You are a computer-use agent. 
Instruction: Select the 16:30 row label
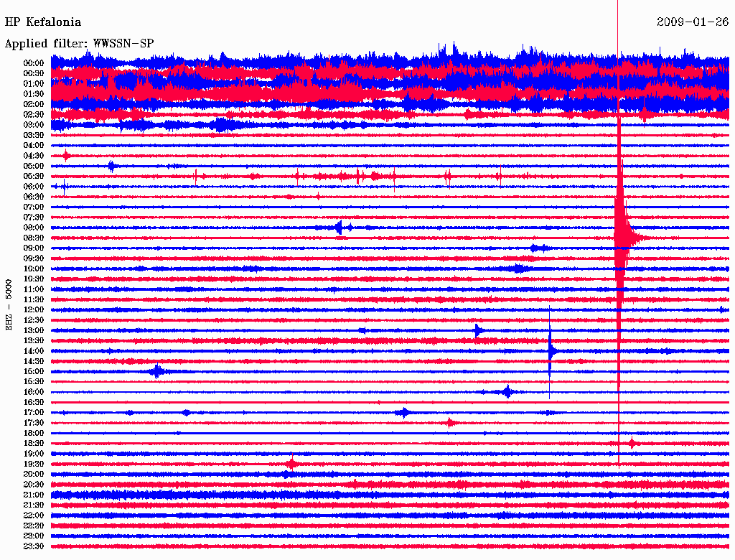34,403
